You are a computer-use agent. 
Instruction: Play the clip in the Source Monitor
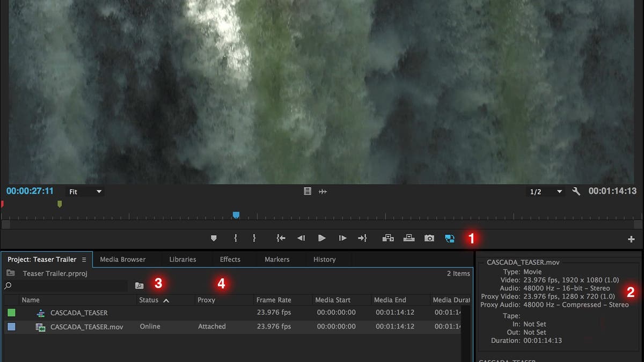click(x=321, y=238)
